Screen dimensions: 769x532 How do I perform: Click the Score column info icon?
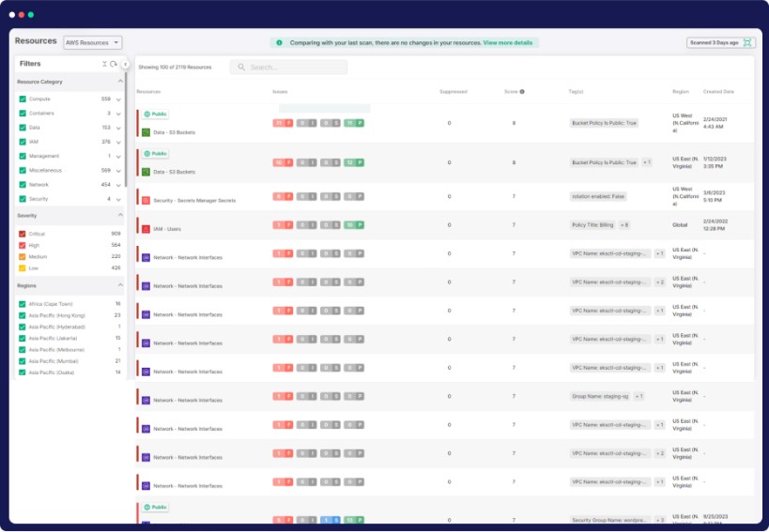pos(522,92)
